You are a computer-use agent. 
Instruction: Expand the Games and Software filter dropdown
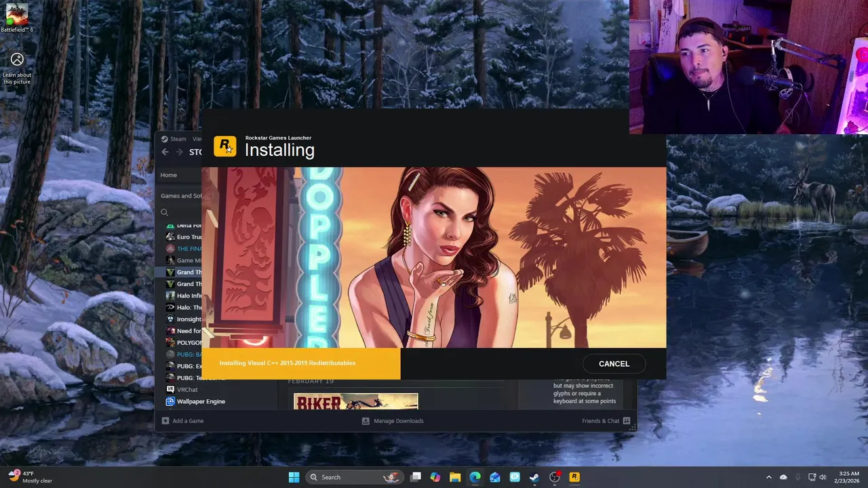coord(181,196)
